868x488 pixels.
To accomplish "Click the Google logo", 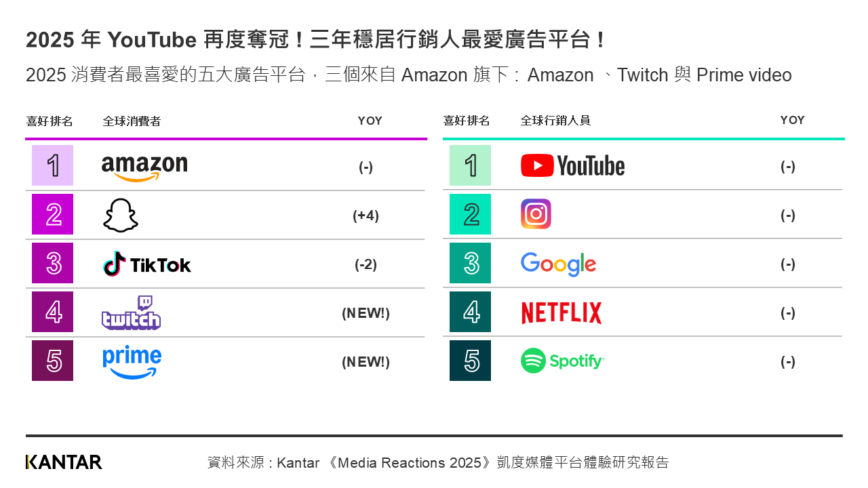I will [x=559, y=264].
